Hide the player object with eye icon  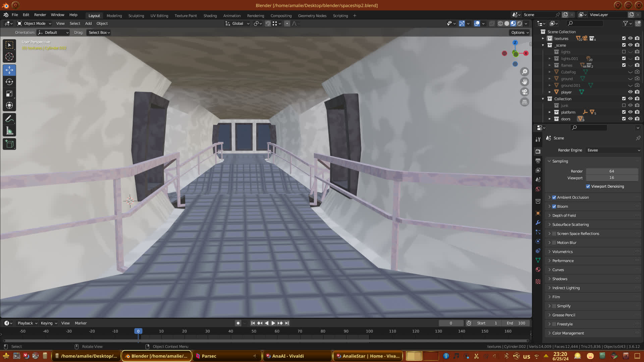click(630, 92)
